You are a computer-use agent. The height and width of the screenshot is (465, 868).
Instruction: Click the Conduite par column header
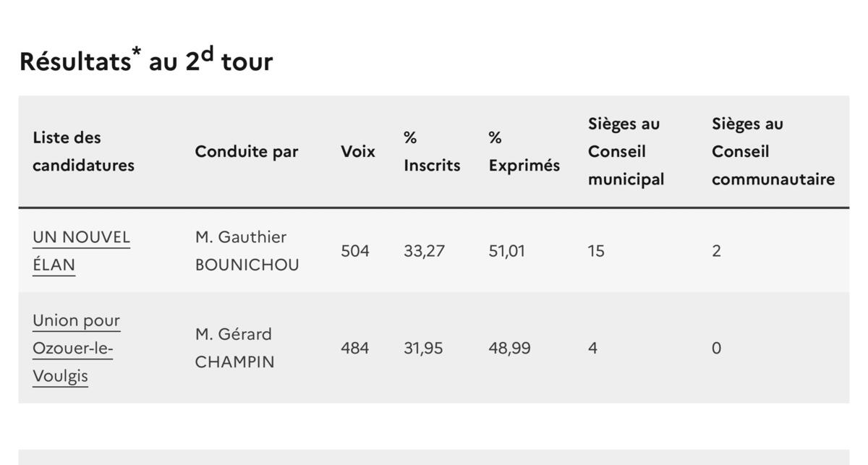(247, 152)
